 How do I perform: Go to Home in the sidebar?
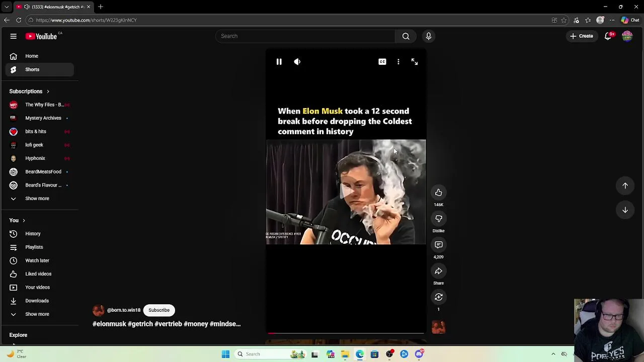tap(40, 56)
